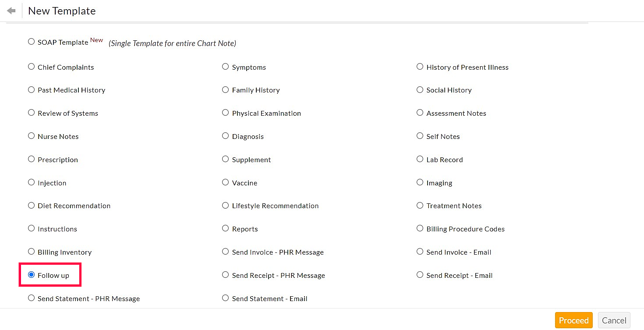
Task: Choose the Lab Record radio button
Action: (420, 159)
